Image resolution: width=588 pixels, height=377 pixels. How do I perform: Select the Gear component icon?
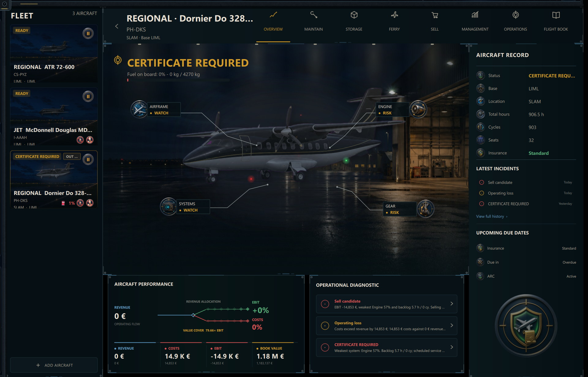(x=425, y=209)
